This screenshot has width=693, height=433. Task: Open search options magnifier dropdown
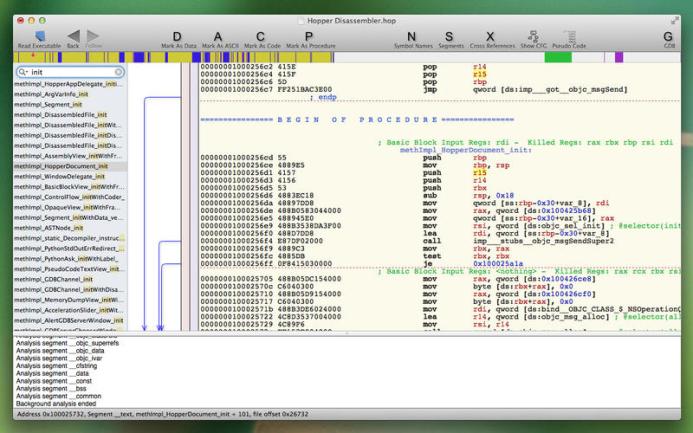click(23, 72)
